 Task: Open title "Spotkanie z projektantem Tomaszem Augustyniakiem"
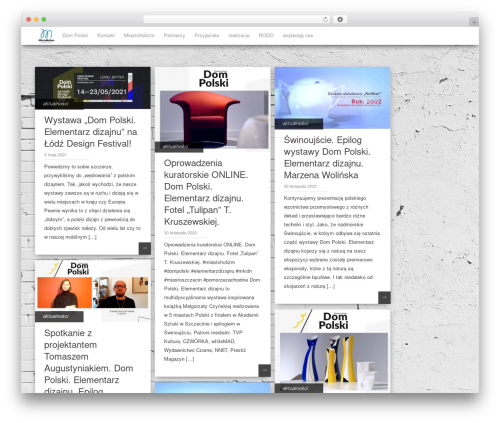[89, 362]
